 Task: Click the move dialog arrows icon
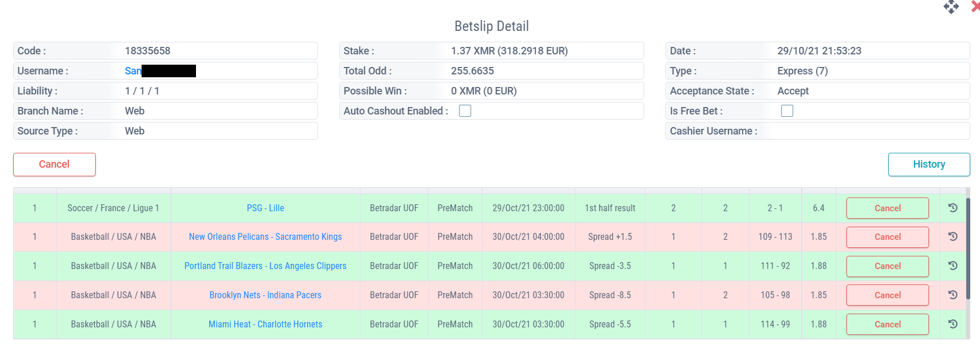click(951, 7)
